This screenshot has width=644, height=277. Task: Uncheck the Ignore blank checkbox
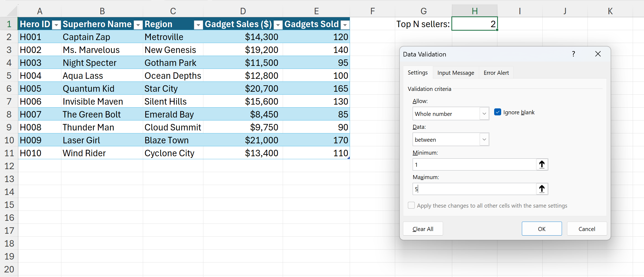click(497, 112)
